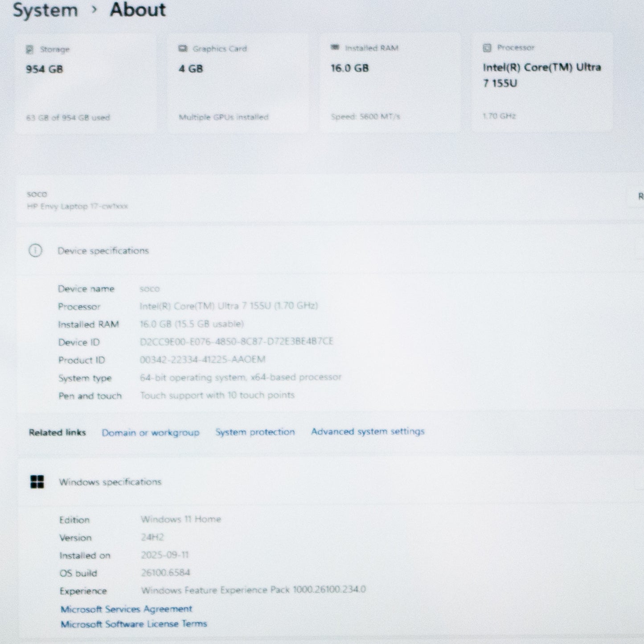Click the Processor icon in top card

click(x=487, y=48)
